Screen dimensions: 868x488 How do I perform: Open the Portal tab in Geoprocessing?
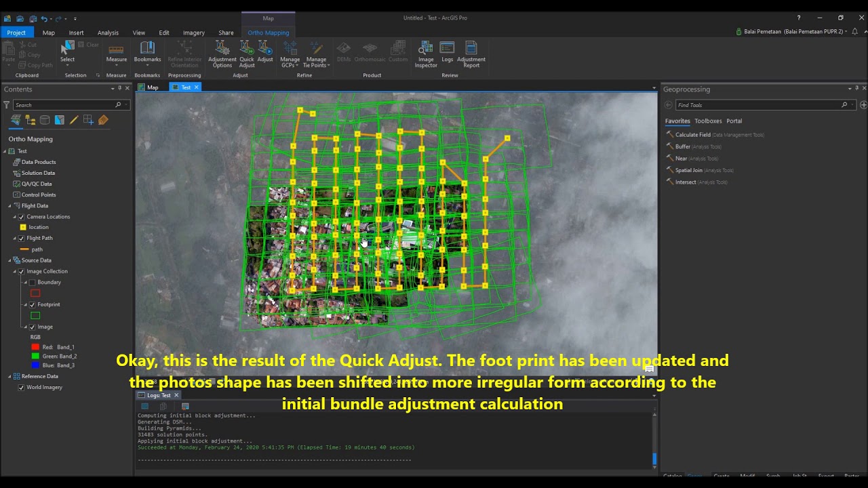pos(734,121)
